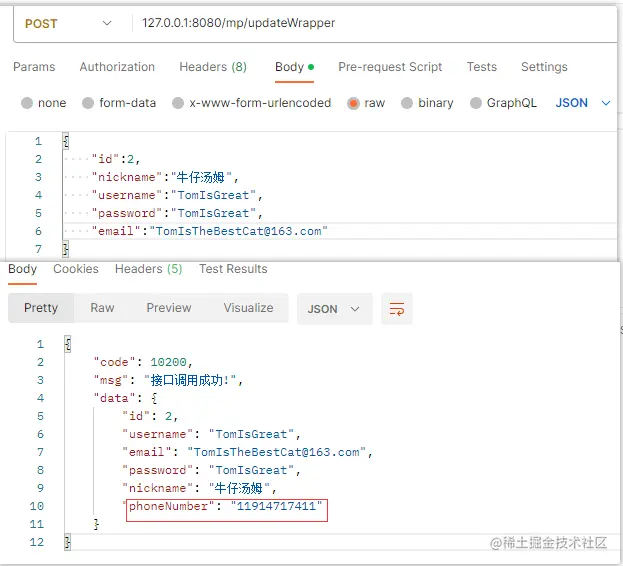Click the response "password" value
Viewport: 623px width, 566px height.
[251, 470]
